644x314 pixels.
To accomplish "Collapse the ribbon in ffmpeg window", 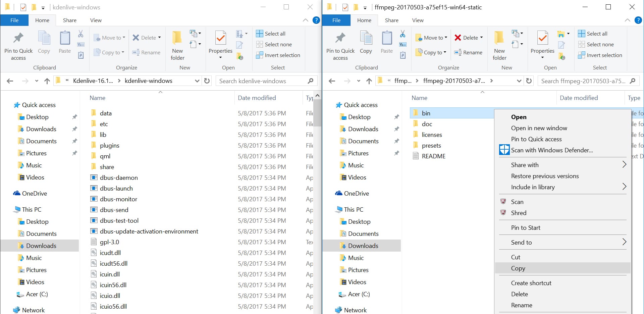I will point(628,20).
